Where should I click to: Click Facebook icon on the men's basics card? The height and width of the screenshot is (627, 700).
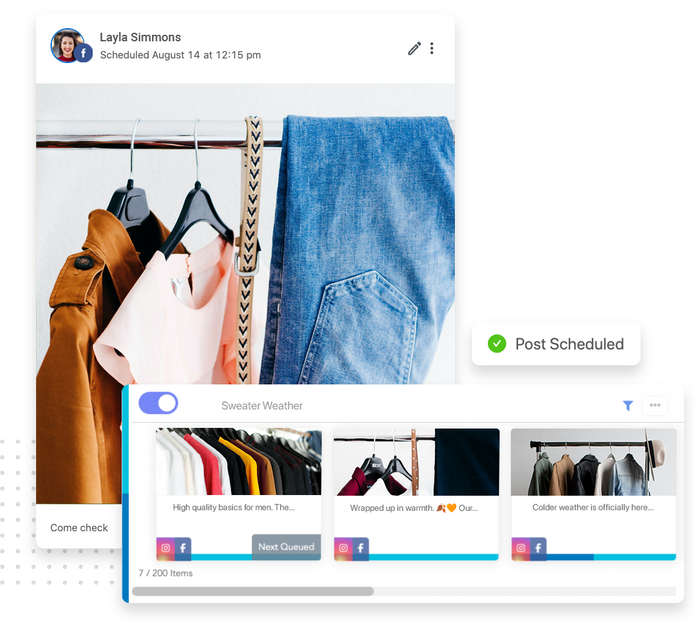[183, 548]
